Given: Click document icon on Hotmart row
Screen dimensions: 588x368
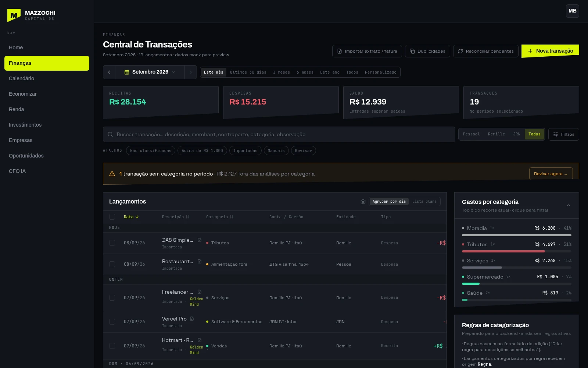Looking at the screenshot, I should point(200,340).
